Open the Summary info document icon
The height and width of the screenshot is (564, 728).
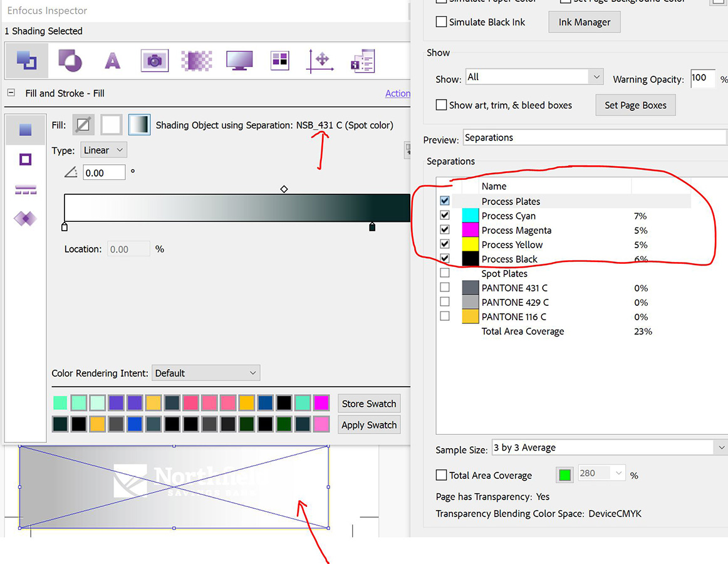363,61
